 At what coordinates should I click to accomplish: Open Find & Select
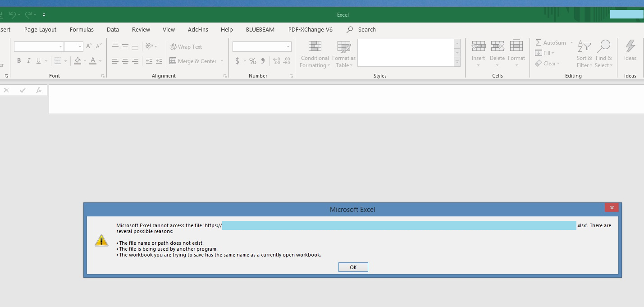[x=604, y=54]
